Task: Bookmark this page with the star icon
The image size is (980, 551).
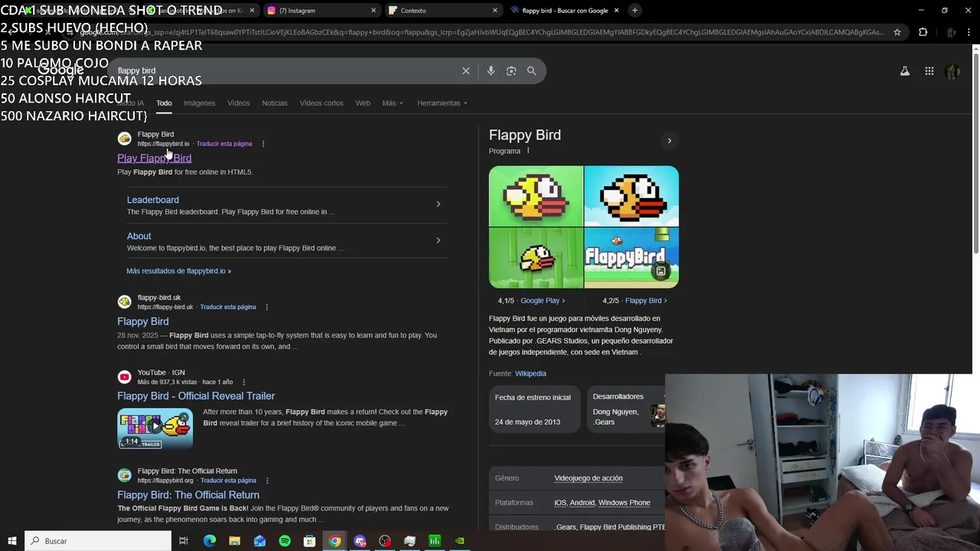Action: (x=897, y=32)
